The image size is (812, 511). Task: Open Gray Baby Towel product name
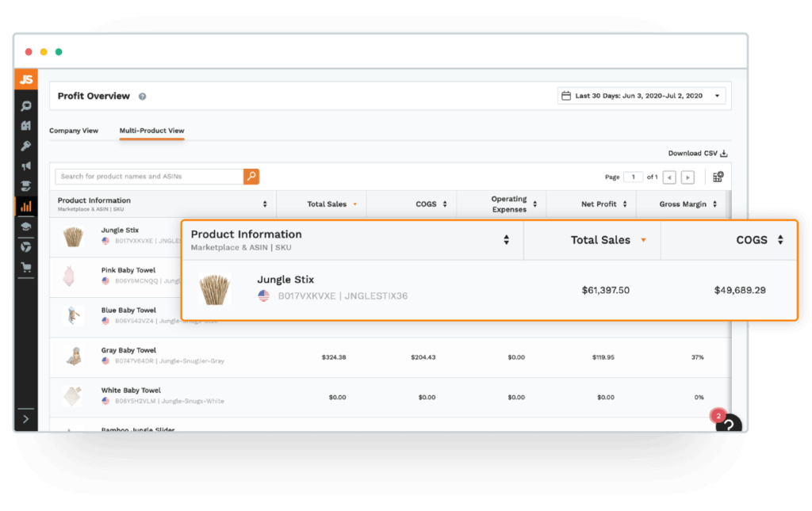(128, 350)
